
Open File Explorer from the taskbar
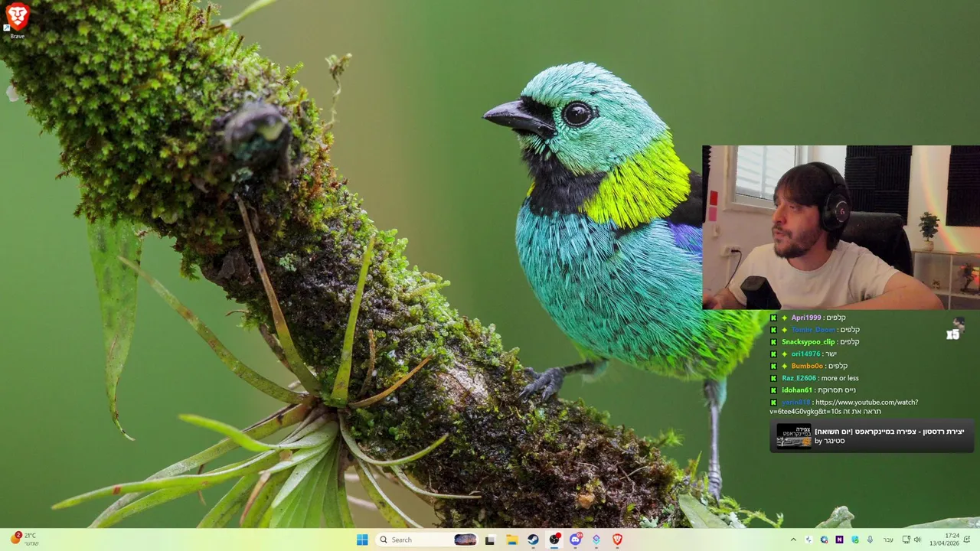pos(511,540)
